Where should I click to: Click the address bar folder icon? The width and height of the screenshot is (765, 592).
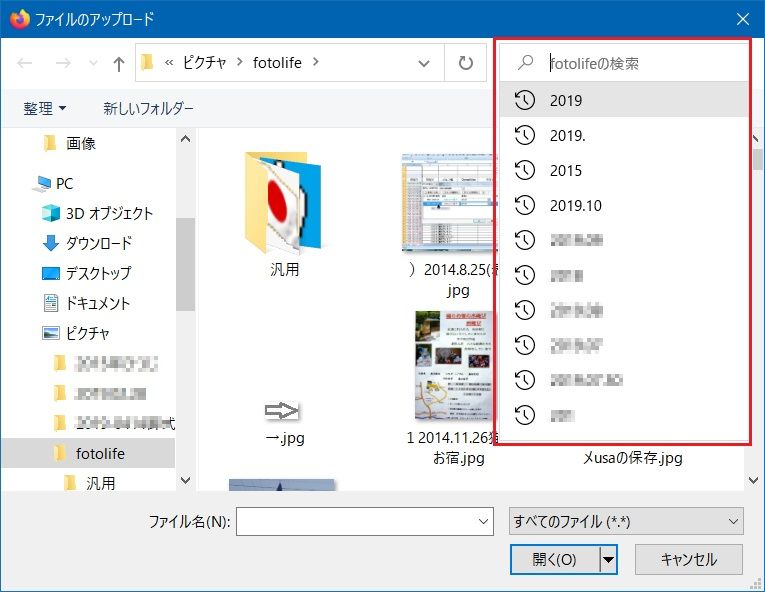tap(147, 62)
